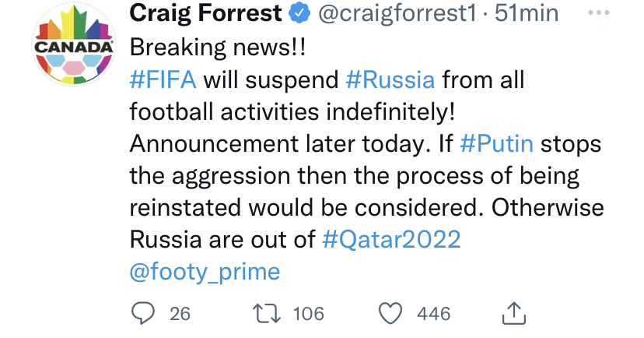Click the share upload arrow icon
This screenshot has width=644, height=338.
pos(515,313)
